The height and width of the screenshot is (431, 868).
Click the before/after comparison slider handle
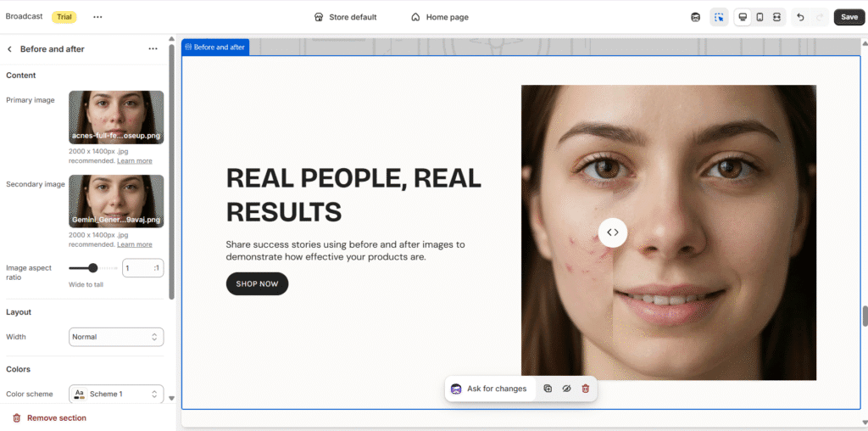(613, 232)
